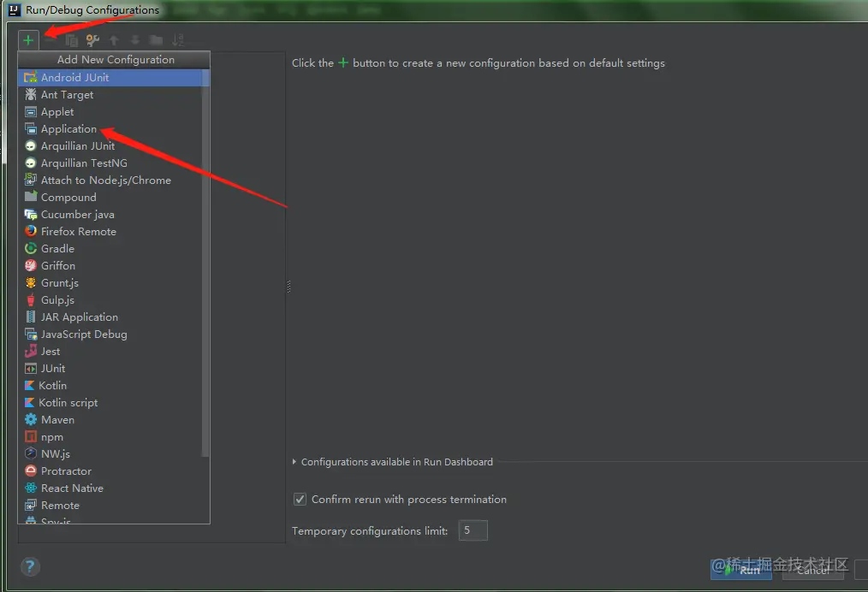Click the Create New Folder toolbar icon
The image size is (868, 592).
pos(156,40)
